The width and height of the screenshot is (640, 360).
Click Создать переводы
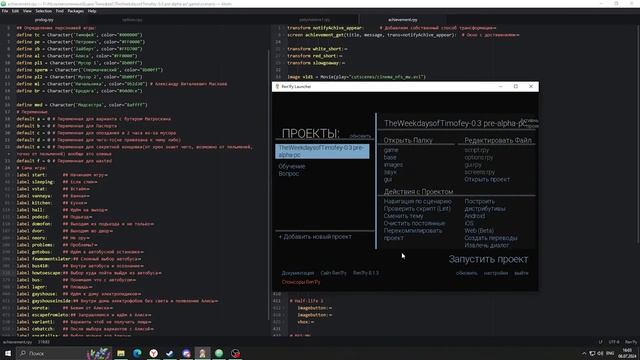(491, 238)
